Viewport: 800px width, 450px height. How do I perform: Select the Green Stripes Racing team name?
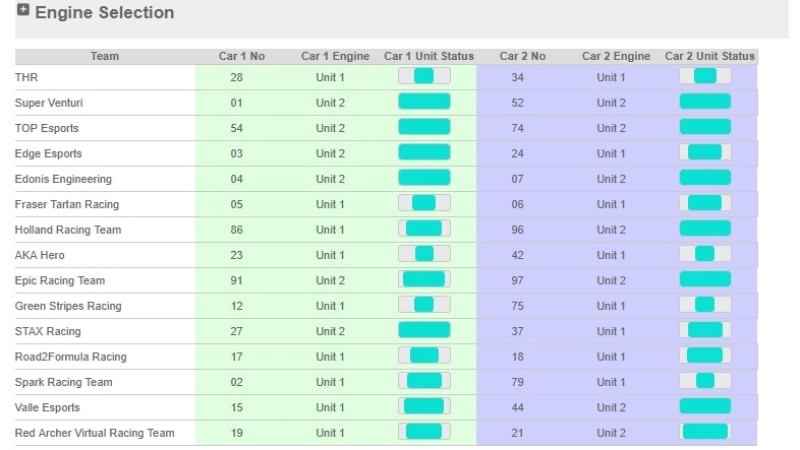pyautogui.click(x=68, y=306)
